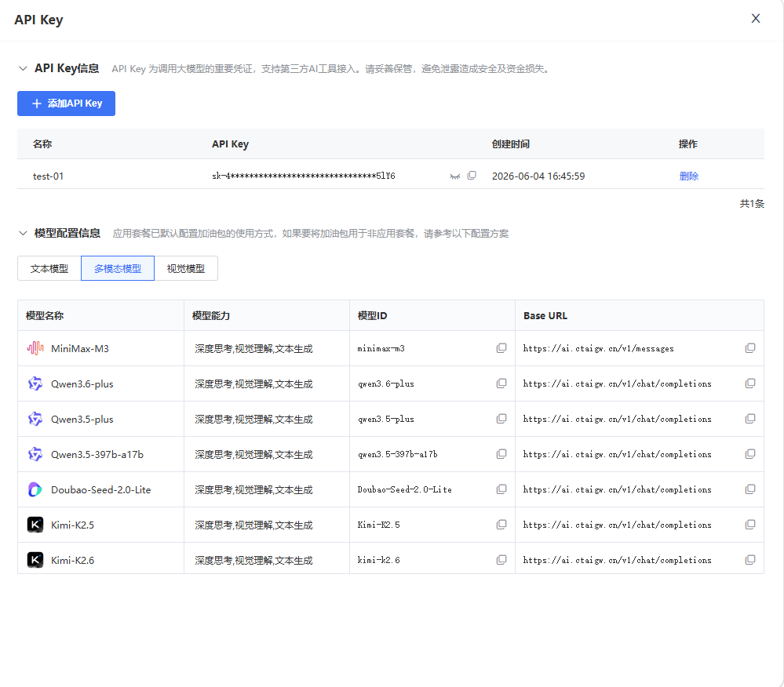Viewport: 784px width, 687px height.
Task: Copy the Qwen3.5-397b-a17b Base URL
Action: [x=750, y=453]
